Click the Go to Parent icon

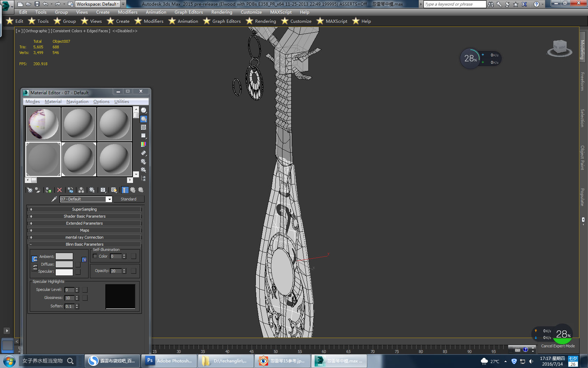coord(133,190)
